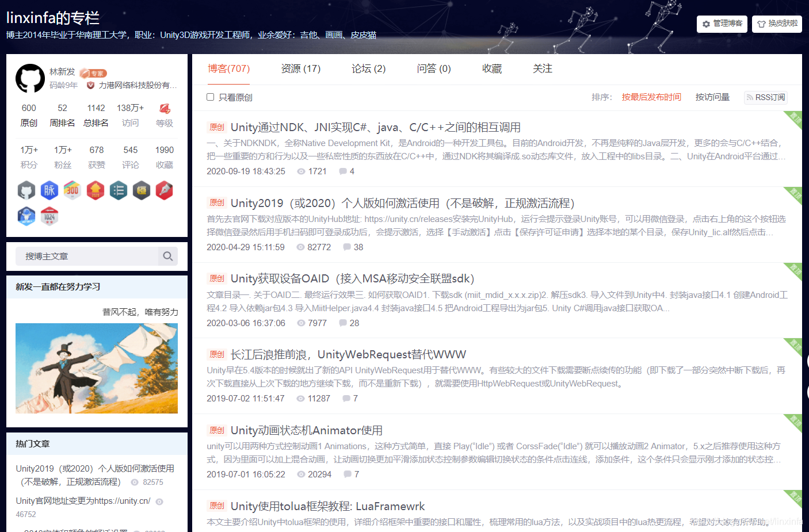Click the orange 专家 expert badge

pyautogui.click(x=93, y=73)
